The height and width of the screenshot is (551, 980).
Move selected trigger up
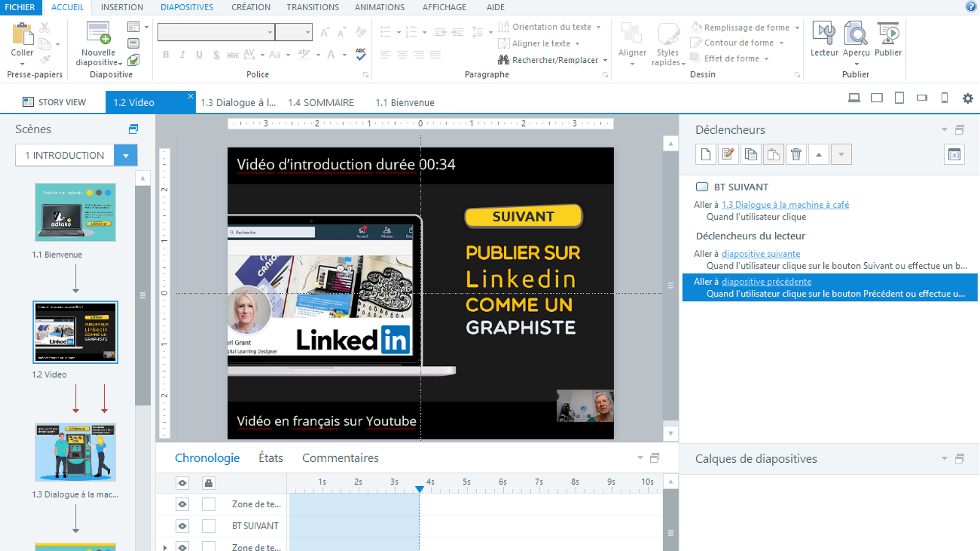point(819,155)
